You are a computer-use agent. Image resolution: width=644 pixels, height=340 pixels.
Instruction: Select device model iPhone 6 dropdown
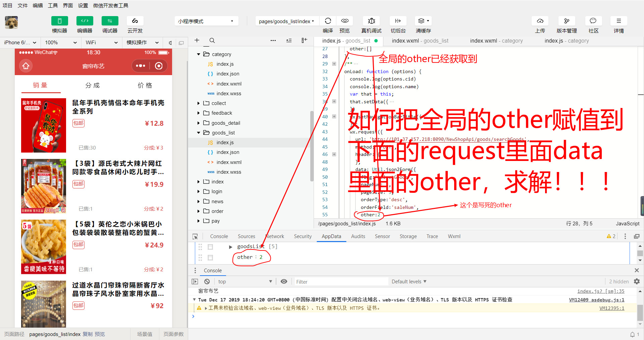click(20, 43)
